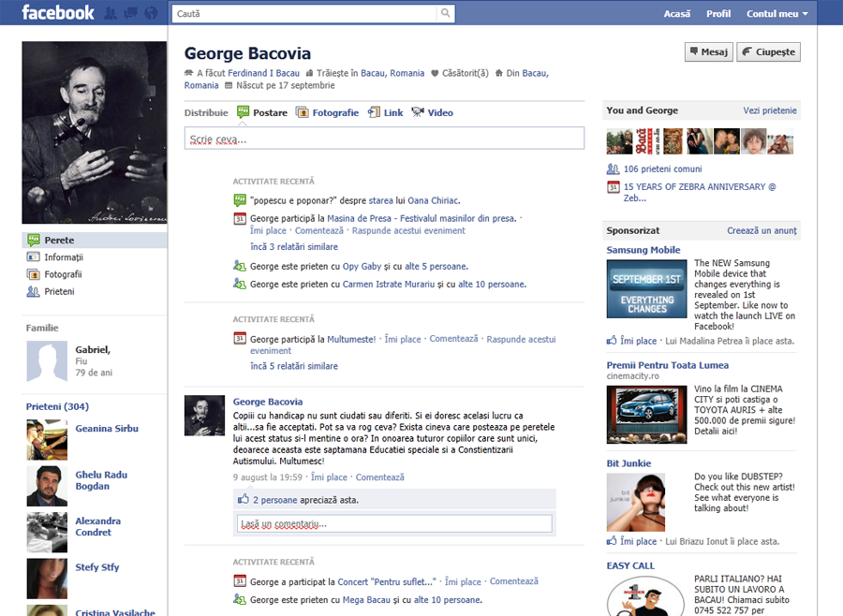Click the Informații icon in sidebar
The width and height of the screenshot is (843, 616).
(x=34, y=257)
